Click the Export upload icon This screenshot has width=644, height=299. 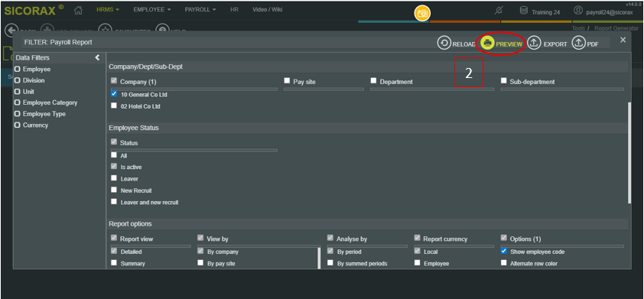pos(534,43)
